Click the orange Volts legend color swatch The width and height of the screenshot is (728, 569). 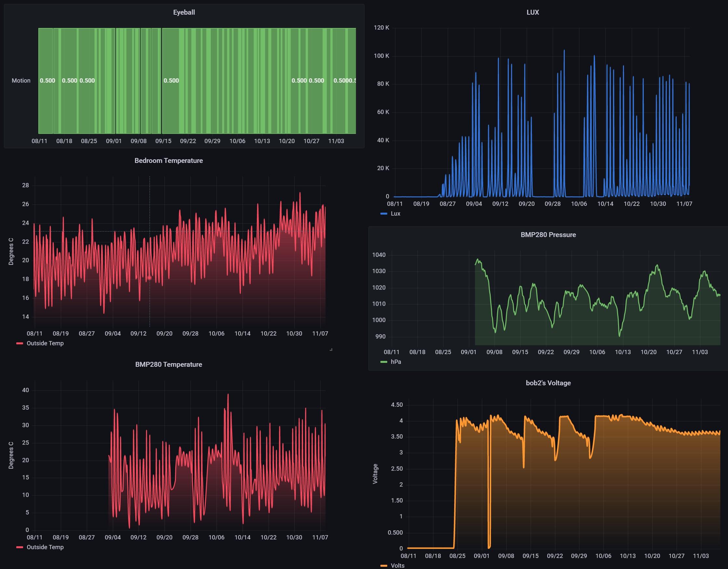coord(384,566)
